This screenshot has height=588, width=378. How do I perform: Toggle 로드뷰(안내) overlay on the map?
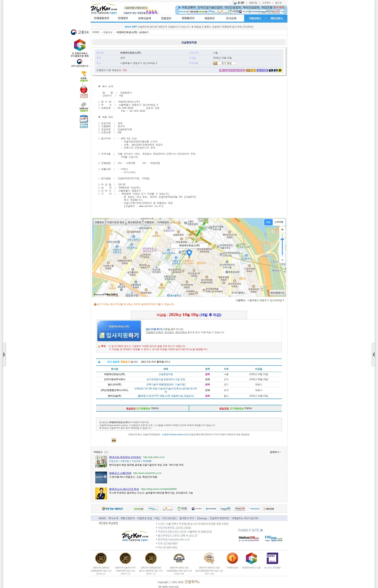[x=134, y=222]
